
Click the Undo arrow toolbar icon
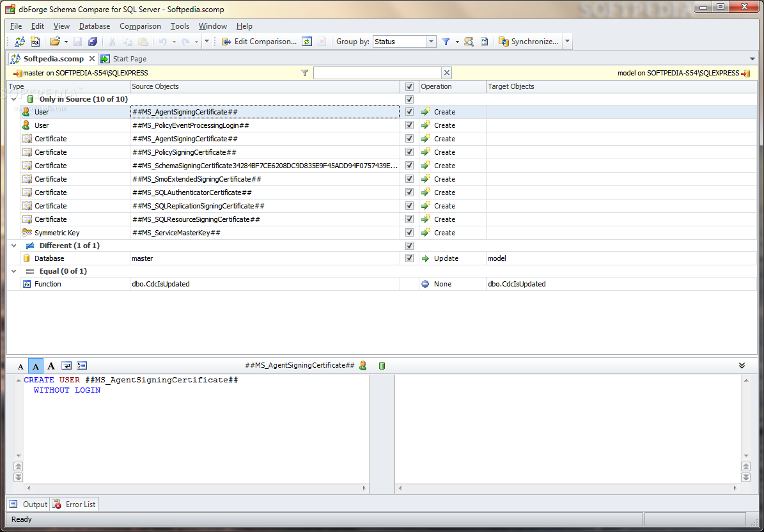click(x=163, y=42)
